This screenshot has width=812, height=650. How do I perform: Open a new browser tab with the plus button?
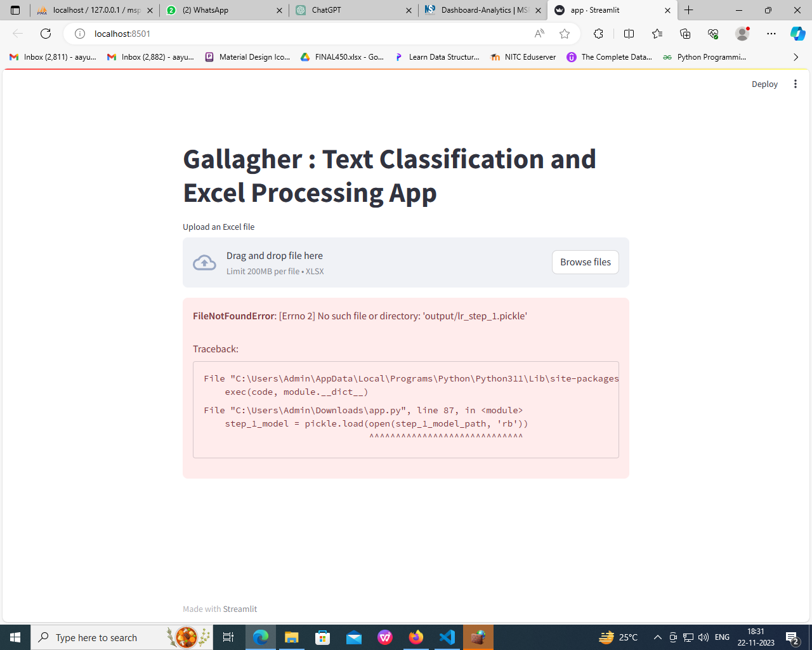689,10
